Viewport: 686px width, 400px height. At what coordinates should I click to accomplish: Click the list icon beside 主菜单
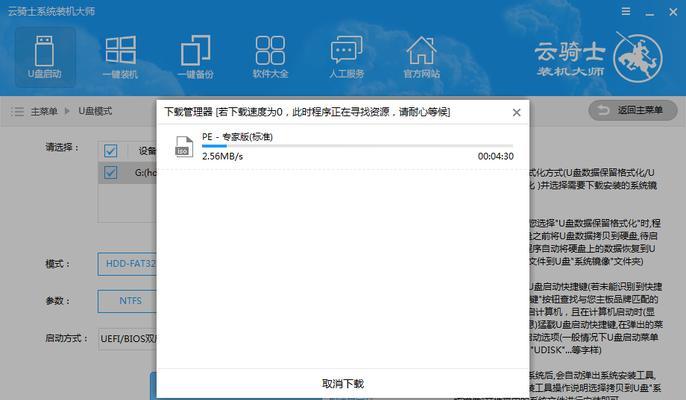pos(18,111)
